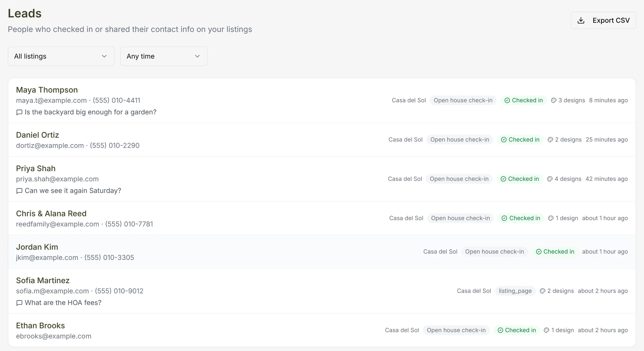Click reedfamily@example.com contact line

click(x=85, y=224)
